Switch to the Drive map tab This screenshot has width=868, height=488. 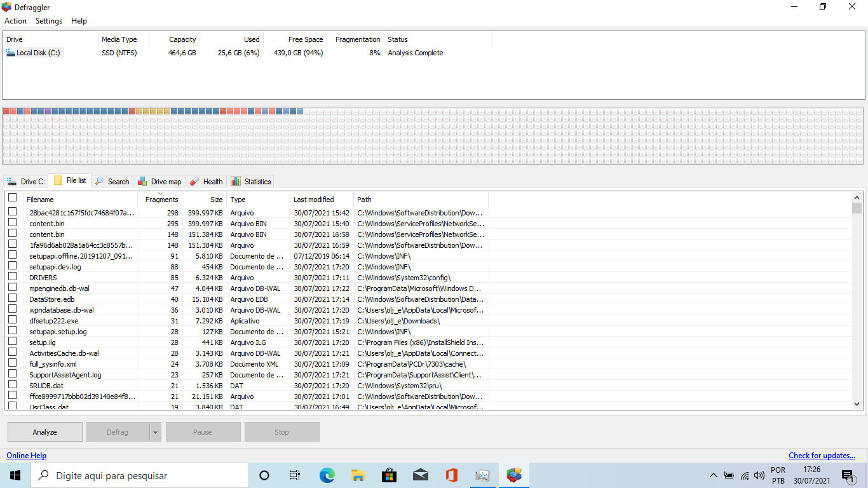pos(159,181)
